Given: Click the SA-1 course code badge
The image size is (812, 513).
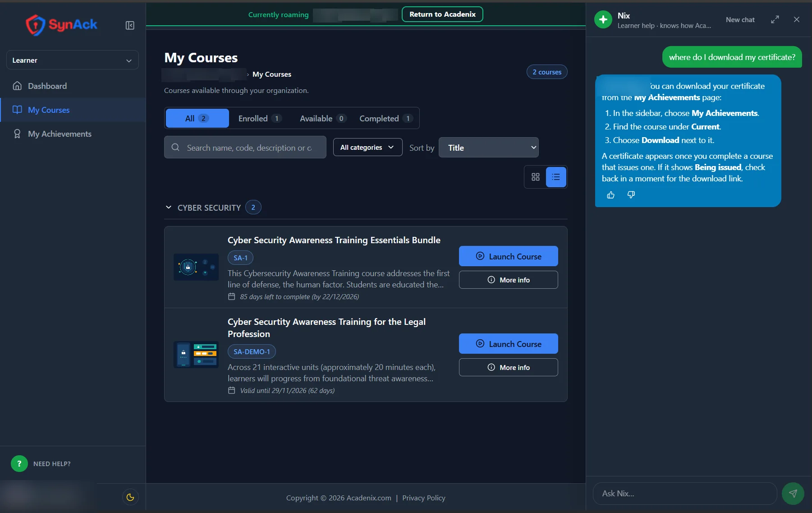Looking at the screenshot, I should 240,258.
